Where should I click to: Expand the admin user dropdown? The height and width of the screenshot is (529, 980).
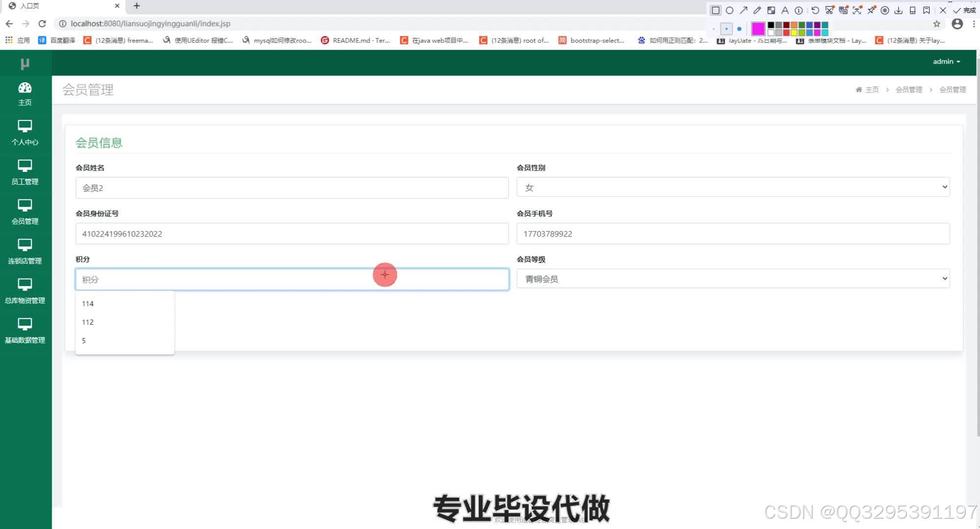(x=946, y=62)
